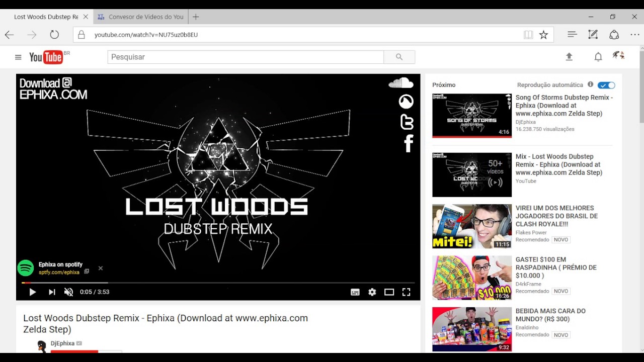
Task: Open the browser Hub panel
Action: 572,35
